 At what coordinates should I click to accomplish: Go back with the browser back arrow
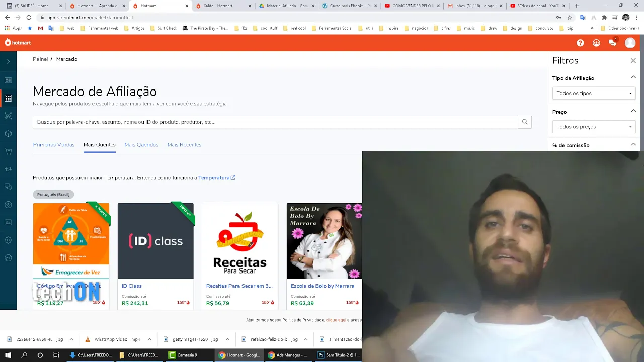7,17
